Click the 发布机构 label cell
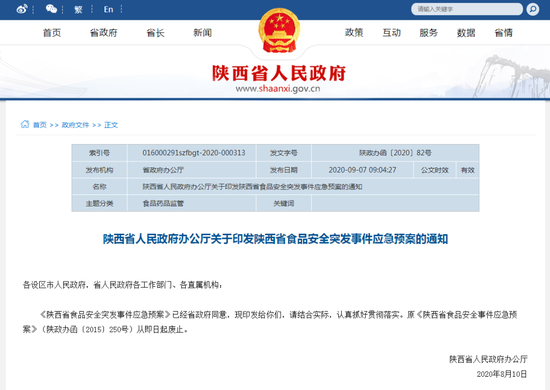 pyautogui.click(x=99, y=170)
